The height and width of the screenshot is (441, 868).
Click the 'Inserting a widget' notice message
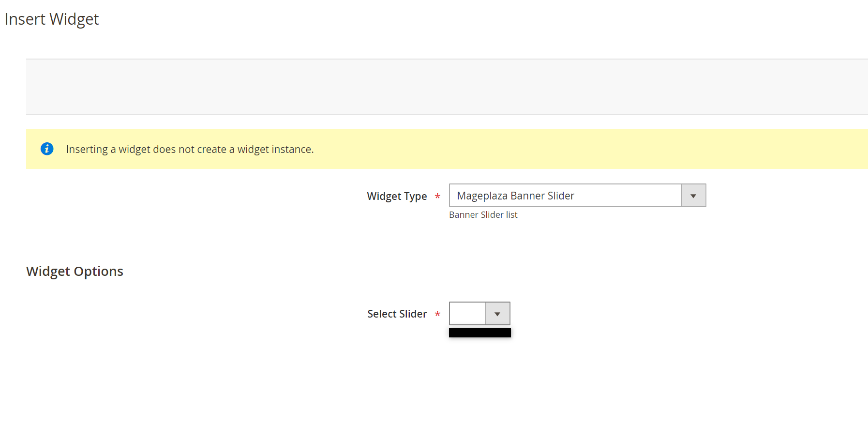pos(190,149)
